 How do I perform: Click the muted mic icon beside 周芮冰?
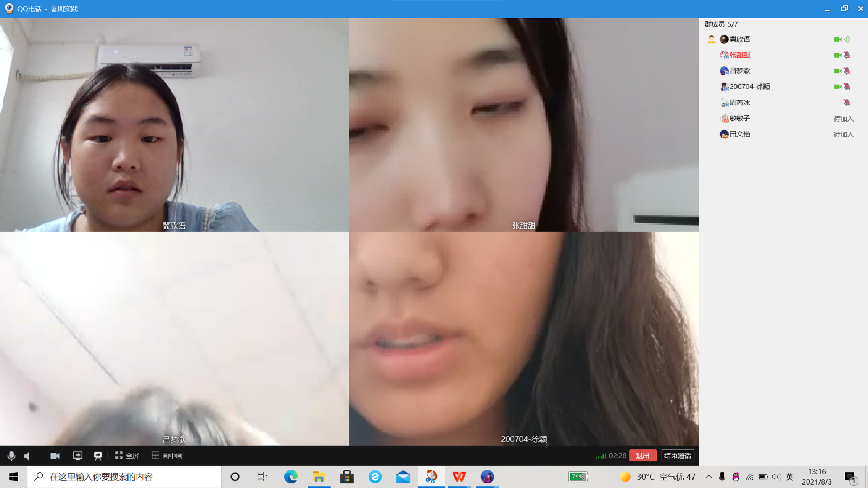847,103
